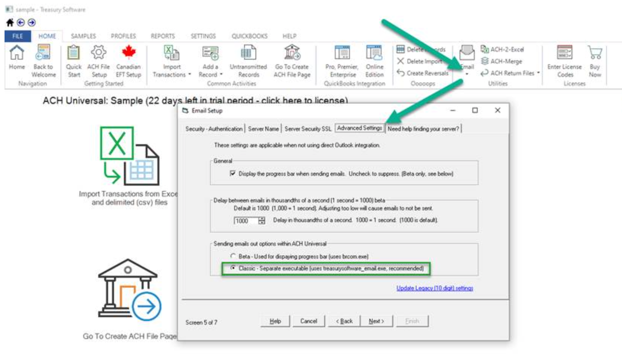Open Update Legacy (10 digit) settings link
This screenshot has width=622, height=364.
point(435,288)
